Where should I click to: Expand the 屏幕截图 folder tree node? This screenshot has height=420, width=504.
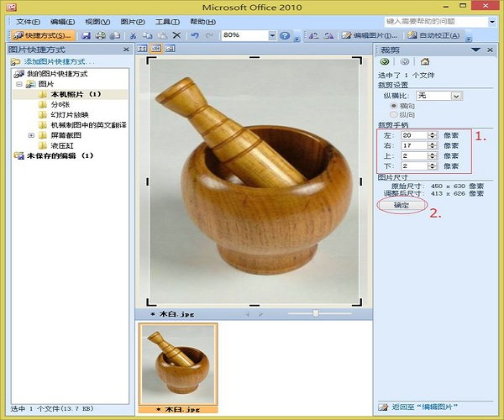(x=31, y=135)
